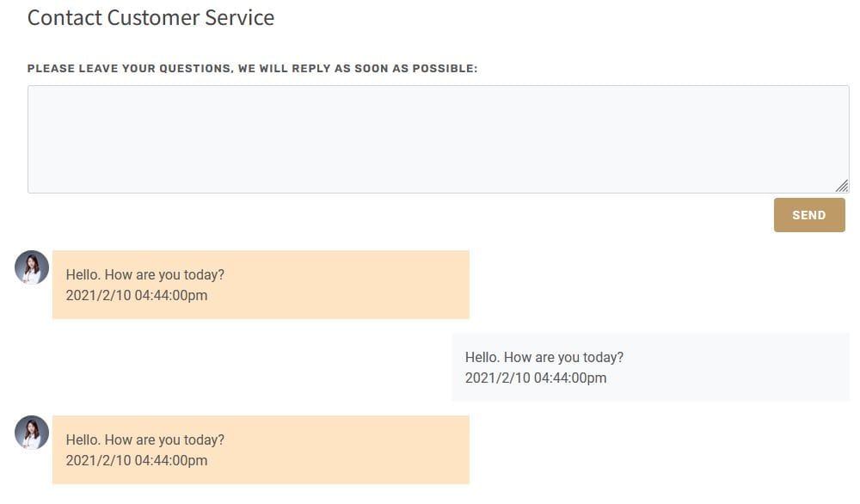Click the gray background of your reply bubble
Image resolution: width=860 pixels, height=504 pixels.
(x=651, y=367)
